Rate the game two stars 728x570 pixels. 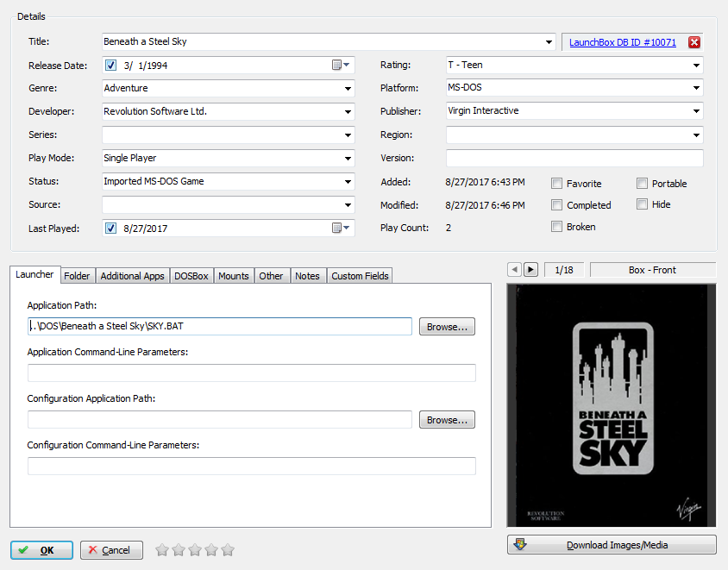point(179,550)
